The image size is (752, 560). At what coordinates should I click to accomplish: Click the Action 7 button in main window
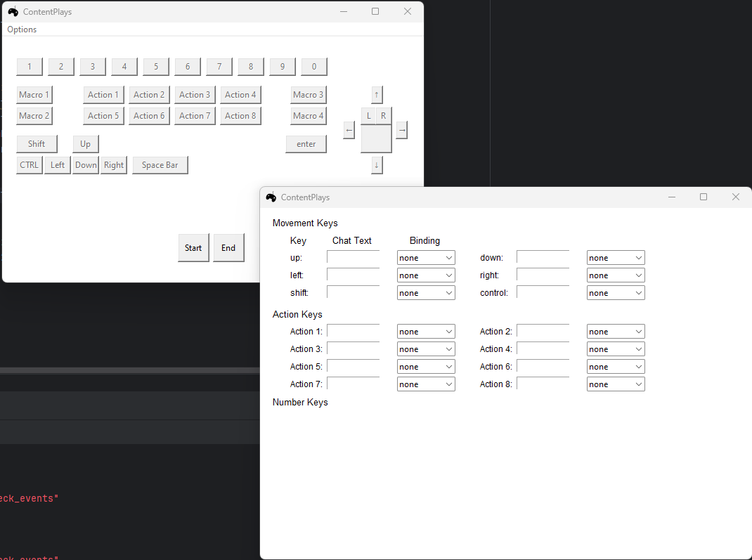point(195,116)
